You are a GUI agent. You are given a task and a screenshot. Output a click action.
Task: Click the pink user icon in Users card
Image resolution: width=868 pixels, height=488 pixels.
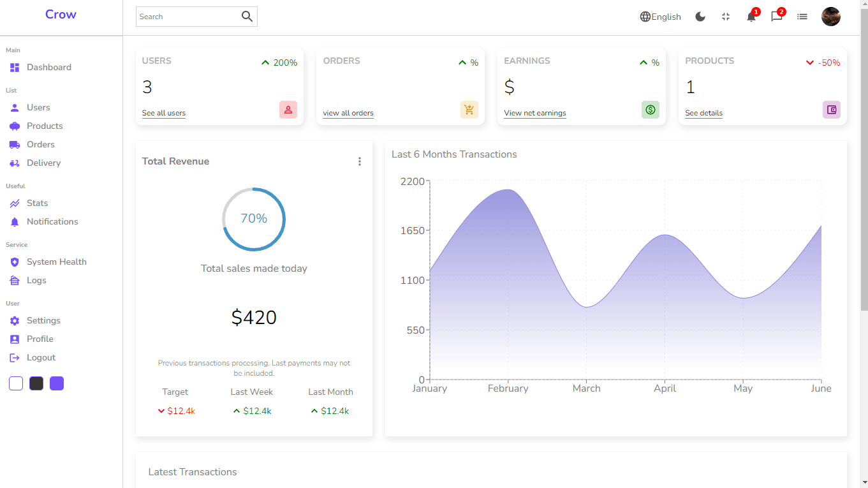288,110
